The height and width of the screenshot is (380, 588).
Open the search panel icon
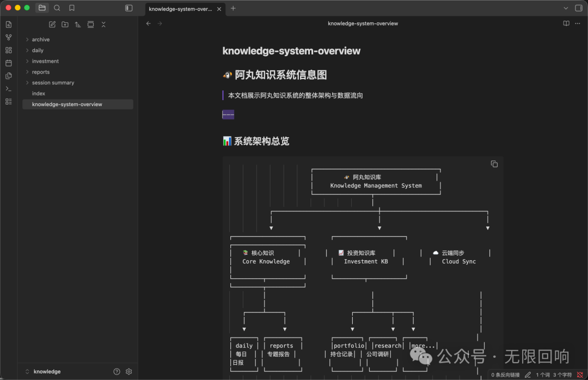click(x=57, y=8)
